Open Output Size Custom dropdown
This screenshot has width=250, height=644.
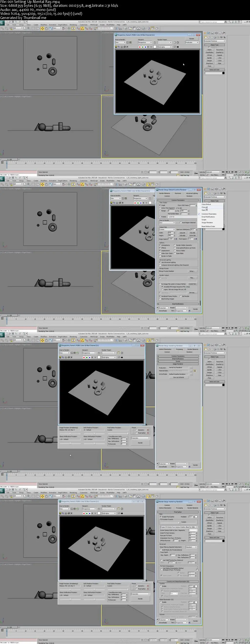click(x=167, y=230)
